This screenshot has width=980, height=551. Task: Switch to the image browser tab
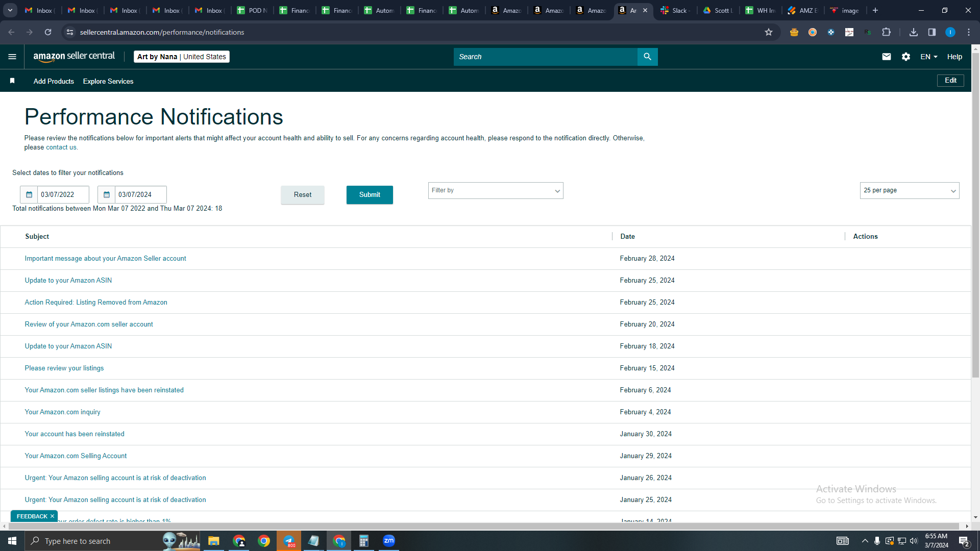845,10
